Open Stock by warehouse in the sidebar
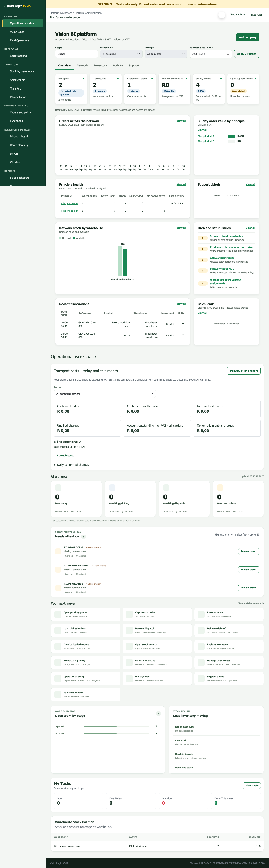The height and width of the screenshot is (868, 269). [x=23, y=71]
